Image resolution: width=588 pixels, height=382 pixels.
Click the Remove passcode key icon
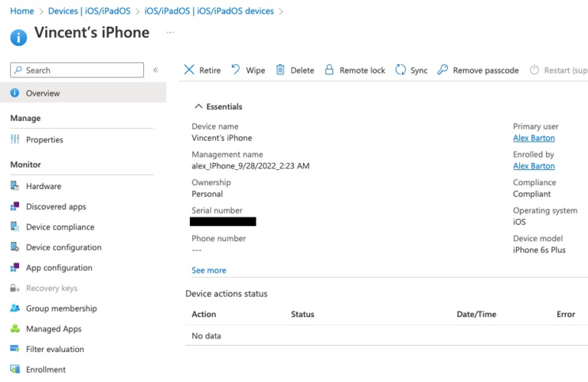(443, 70)
